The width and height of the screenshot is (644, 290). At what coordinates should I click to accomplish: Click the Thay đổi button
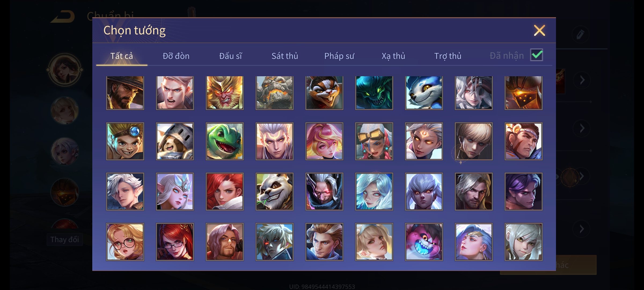point(65,240)
